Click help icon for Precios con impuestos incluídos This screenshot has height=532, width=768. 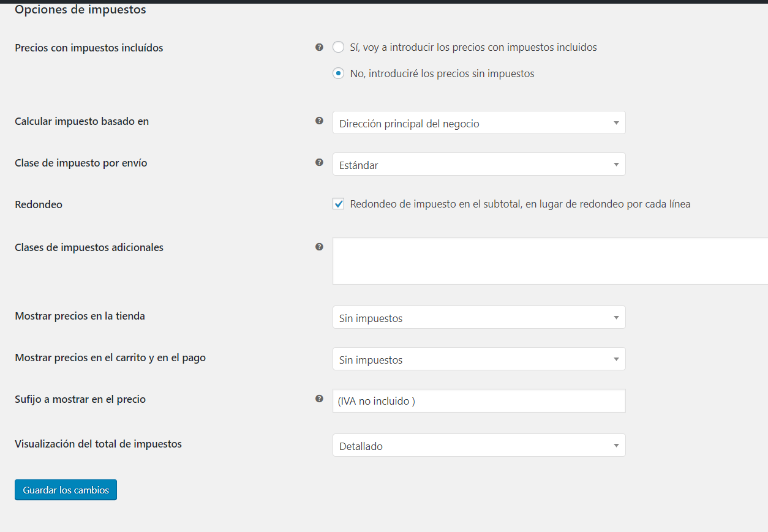319,47
